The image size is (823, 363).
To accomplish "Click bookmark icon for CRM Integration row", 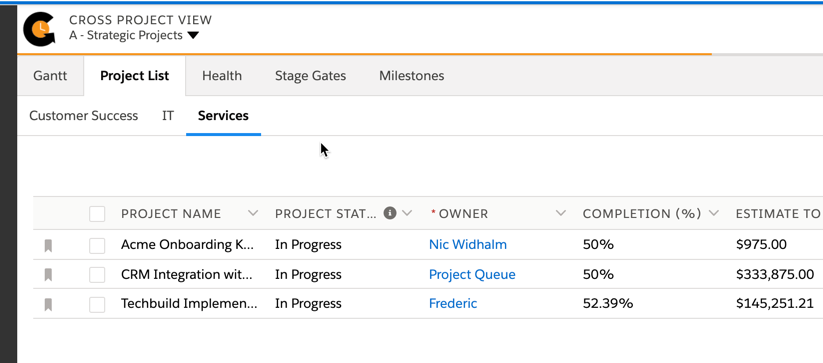I will pyautogui.click(x=48, y=275).
